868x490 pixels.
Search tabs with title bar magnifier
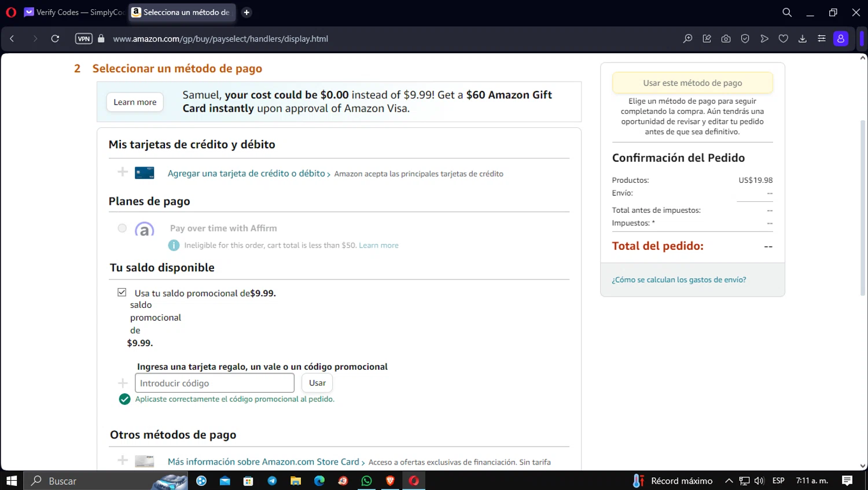(787, 12)
